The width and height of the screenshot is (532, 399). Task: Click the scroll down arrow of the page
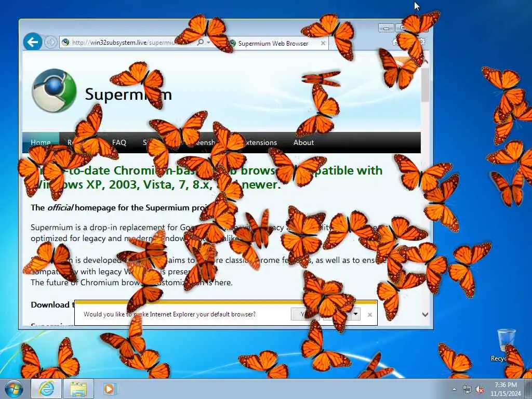[425, 314]
